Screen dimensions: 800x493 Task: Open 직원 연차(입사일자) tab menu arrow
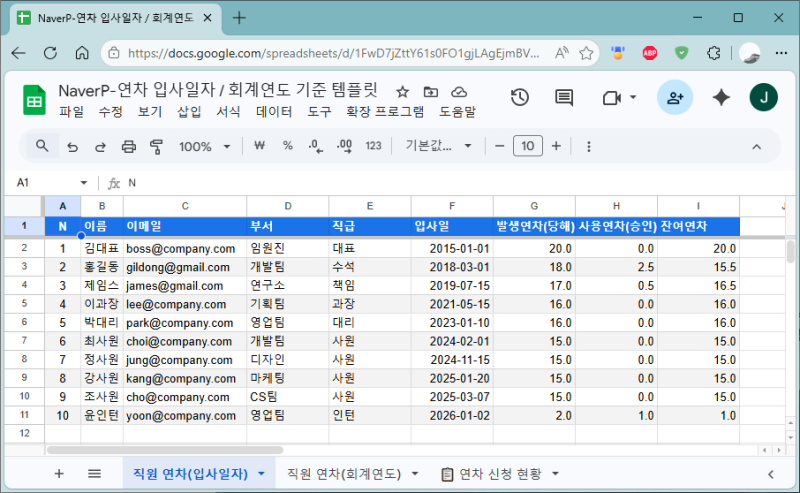(261, 474)
